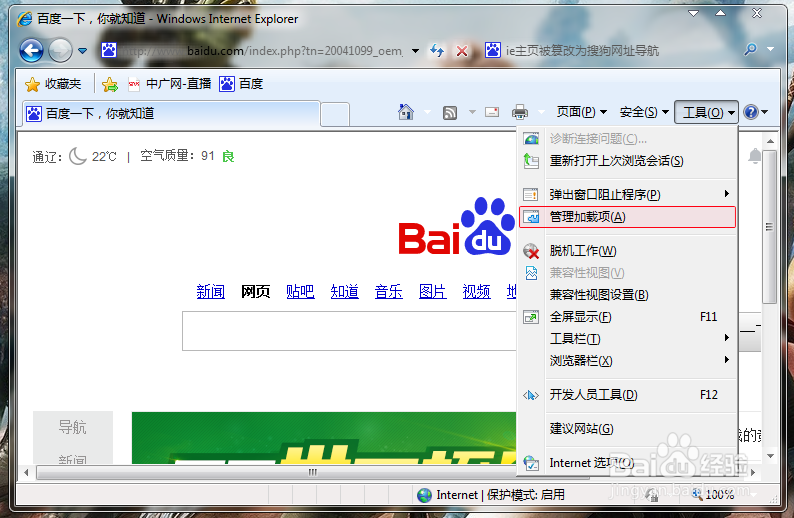Open Internet 选项(O)
The height and width of the screenshot is (518, 794).
pos(627,463)
